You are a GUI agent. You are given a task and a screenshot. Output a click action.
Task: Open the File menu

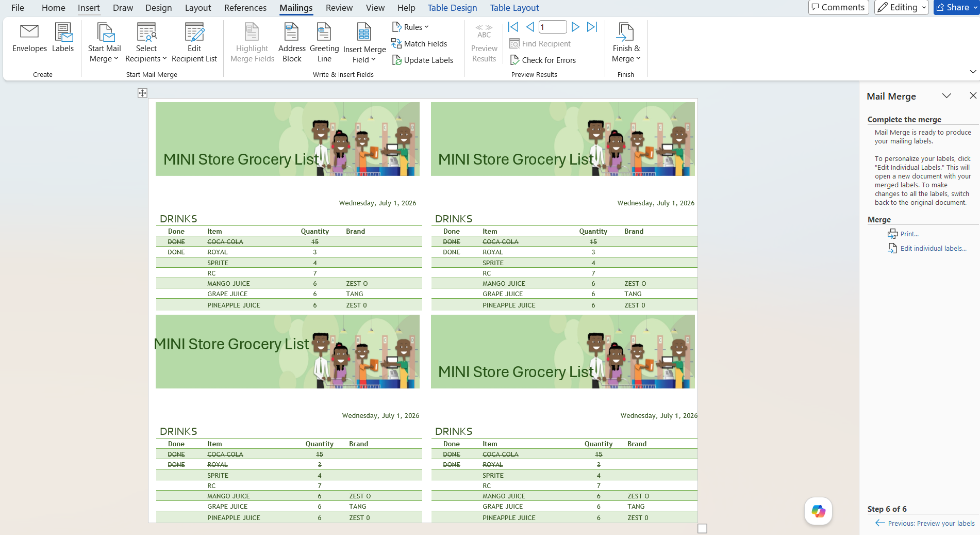point(18,8)
